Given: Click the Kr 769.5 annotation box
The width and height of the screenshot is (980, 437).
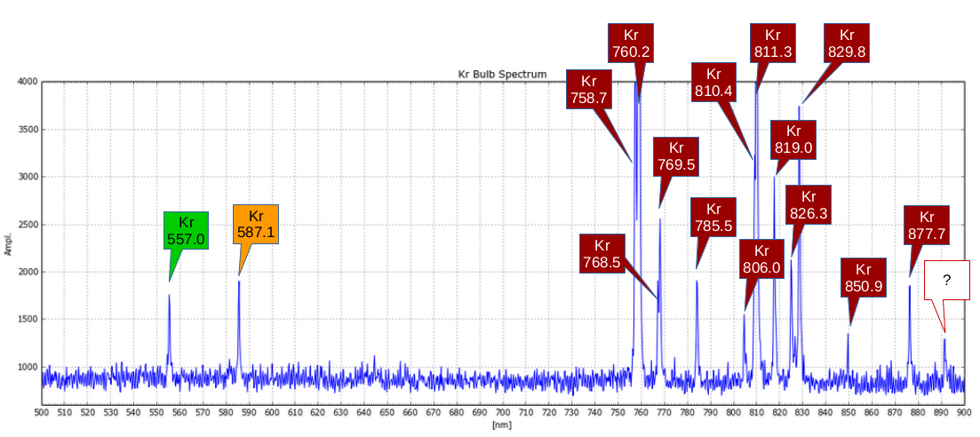Looking at the screenshot, I should (x=676, y=156).
